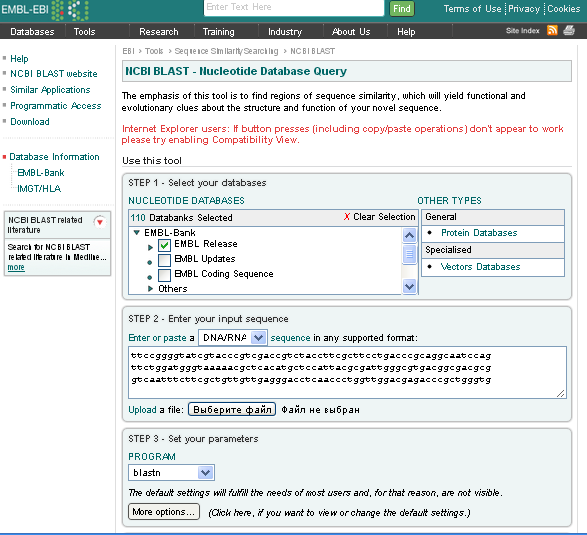Click the Help link in sidebar
The height and width of the screenshot is (535, 587).
[19, 59]
